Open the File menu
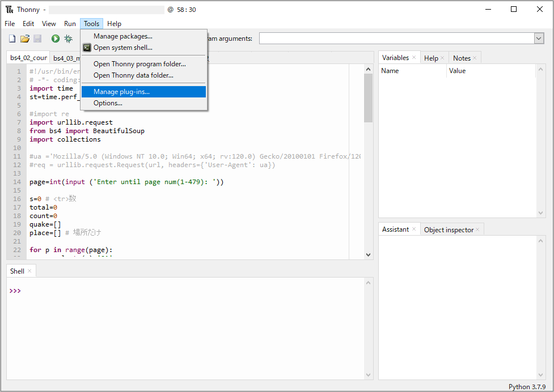The image size is (554, 392). tap(10, 24)
